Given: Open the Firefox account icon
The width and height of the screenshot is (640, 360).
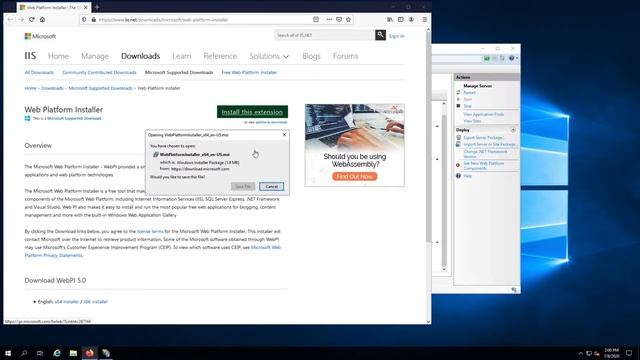Looking at the screenshot, I should point(411,19).
